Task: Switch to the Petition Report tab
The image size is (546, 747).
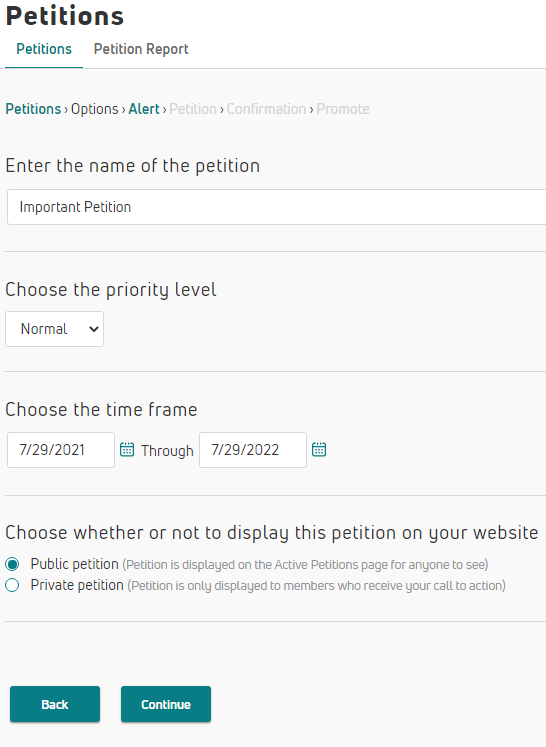Action: pos(141,49)
